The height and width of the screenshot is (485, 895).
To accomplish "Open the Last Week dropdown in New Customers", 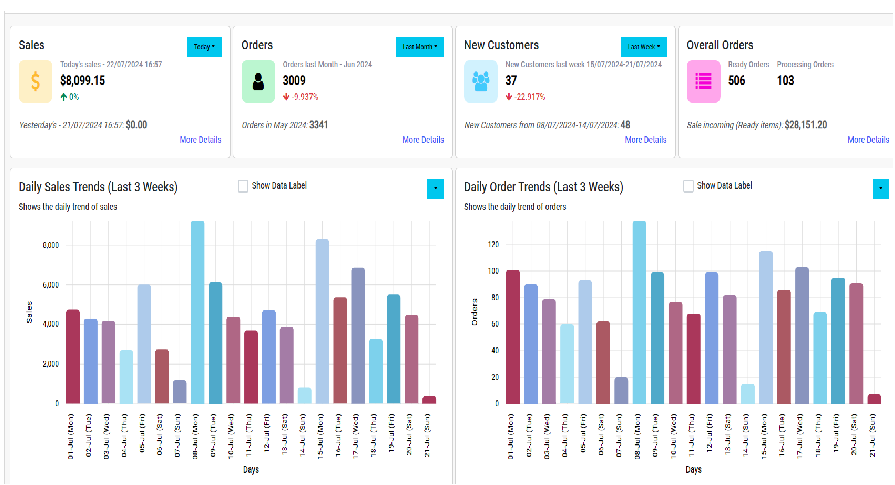I will [x=644, y=47].
